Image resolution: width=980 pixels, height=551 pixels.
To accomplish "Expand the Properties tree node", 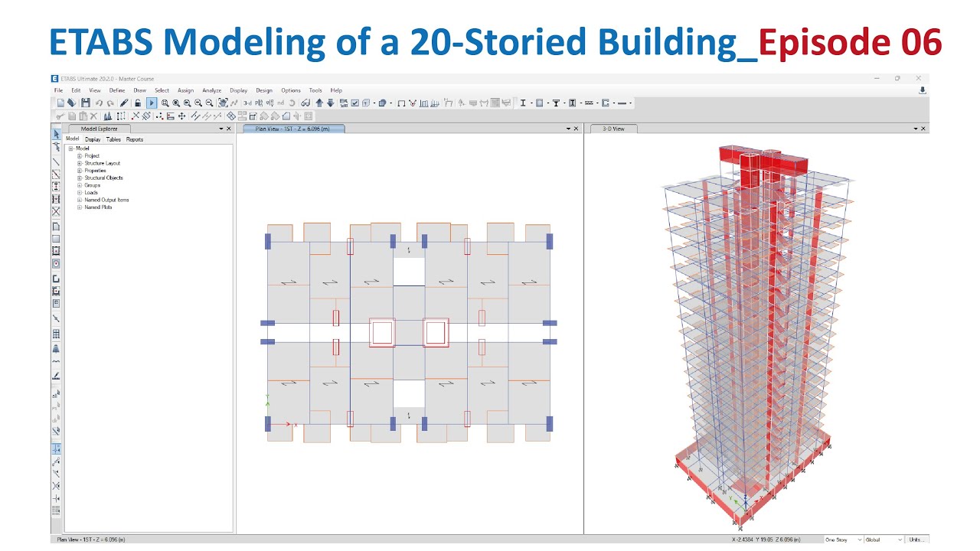I will tap(80, 171).
